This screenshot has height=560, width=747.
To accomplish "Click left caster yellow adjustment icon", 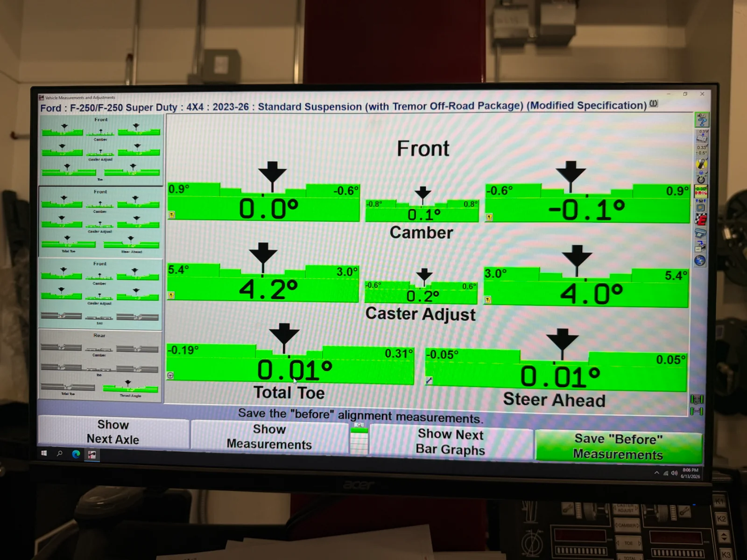I will coord(171,295).
